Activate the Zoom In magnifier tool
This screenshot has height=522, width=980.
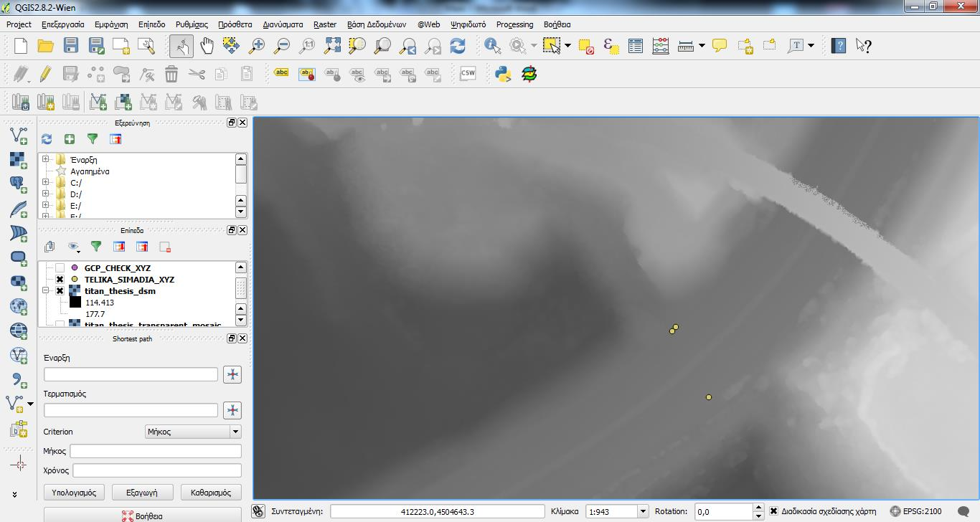click(256, 46)
